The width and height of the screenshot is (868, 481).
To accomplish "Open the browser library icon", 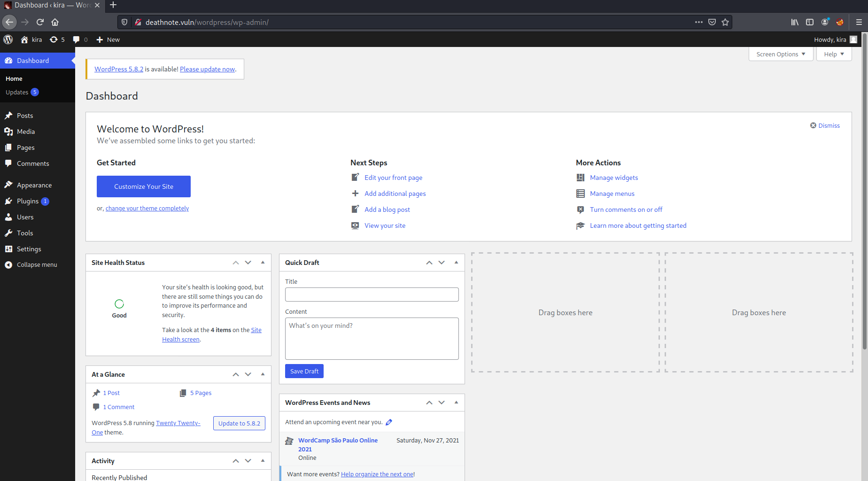I will (x=795, y=22).
